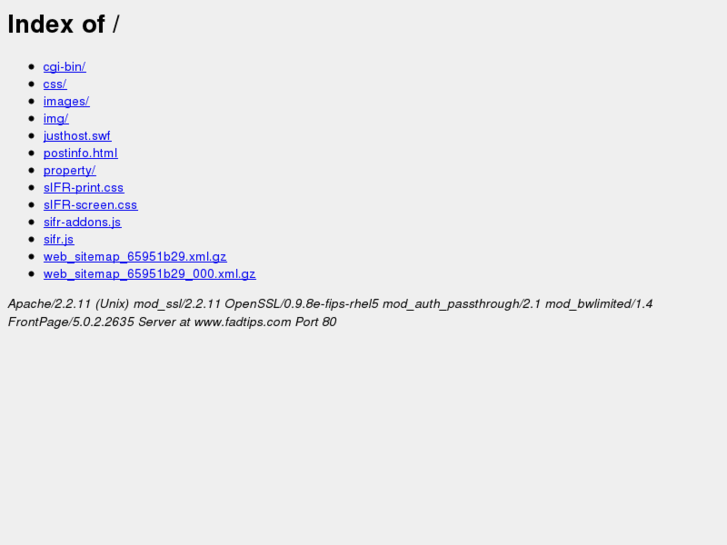Screen dimensions: 727x545
Task: Open the sIFR-print.css file
Action: [x=83, y=187]
